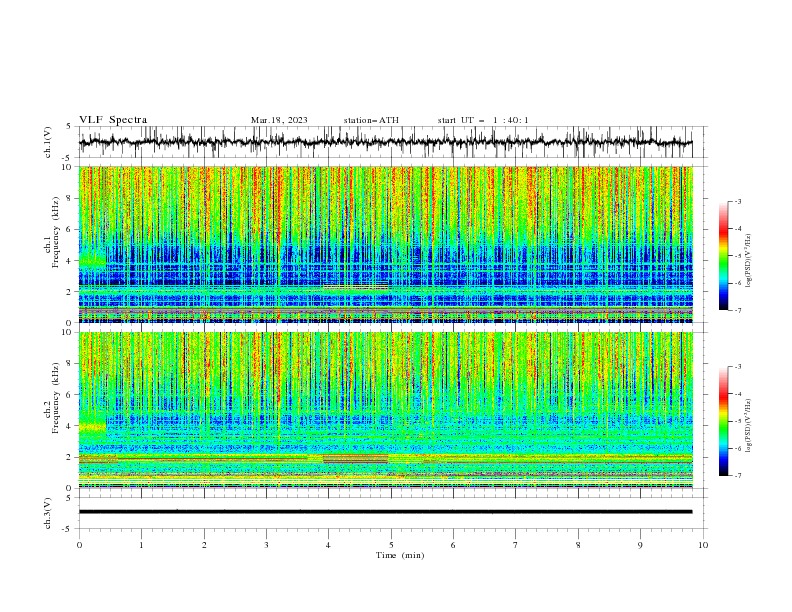This screenshot has width=792, height=612.
Task: Select the "ch.1 Frequency (kHz)" axis label
Action: tap(52, 232)
